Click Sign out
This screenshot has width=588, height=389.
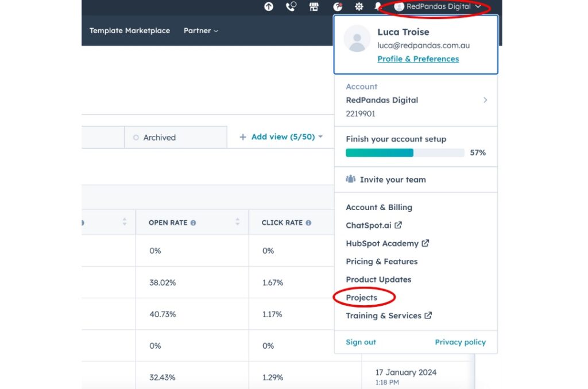tap(361, 341)
